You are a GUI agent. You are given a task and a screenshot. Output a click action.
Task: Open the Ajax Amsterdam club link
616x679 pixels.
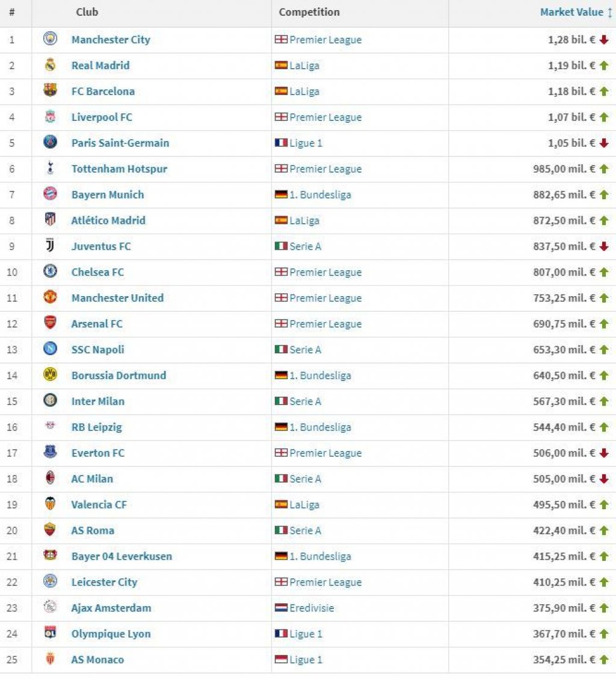pos(111,608)
